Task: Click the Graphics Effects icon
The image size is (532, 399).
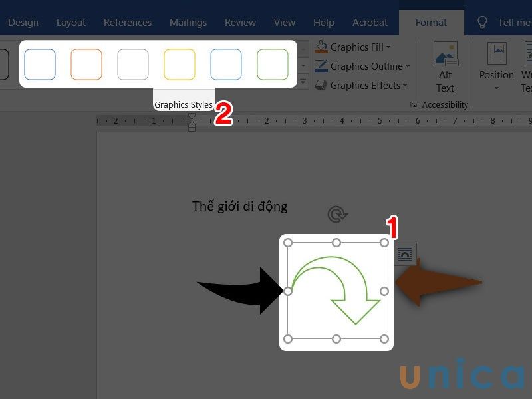Action: [321, 85]
